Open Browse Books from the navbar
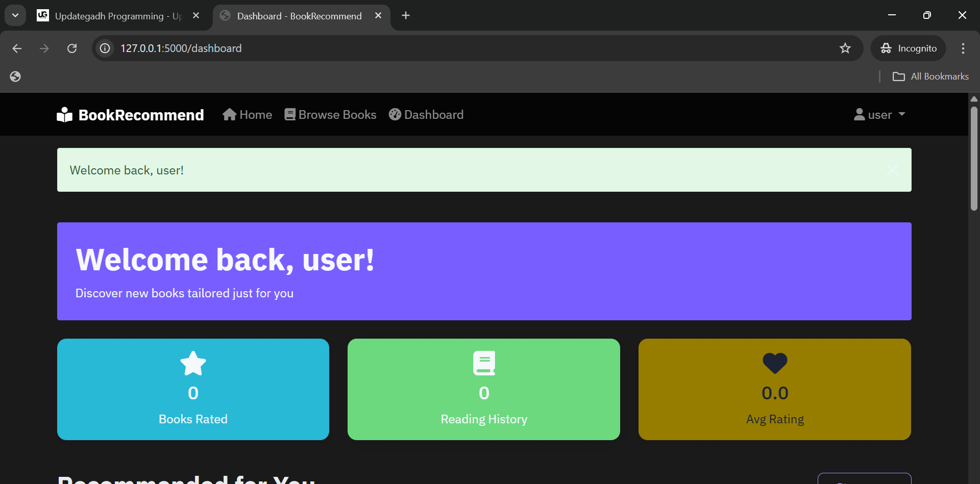 tap(330, 115)
